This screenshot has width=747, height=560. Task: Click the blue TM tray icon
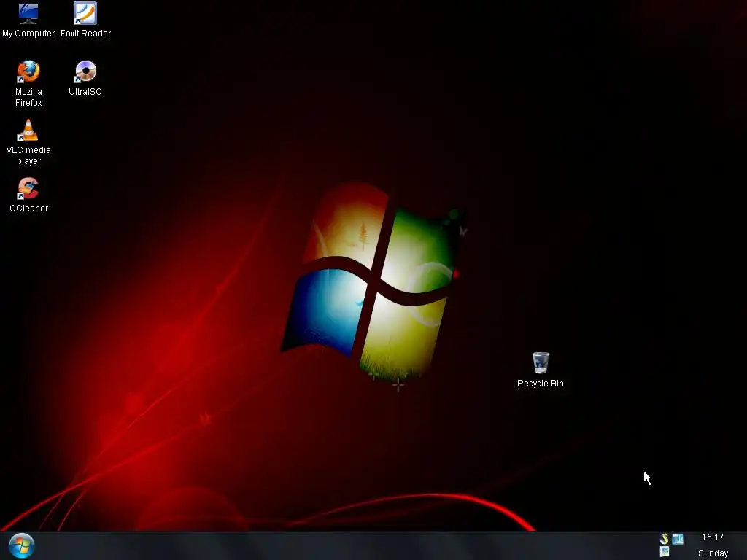[x=678, y=539]
